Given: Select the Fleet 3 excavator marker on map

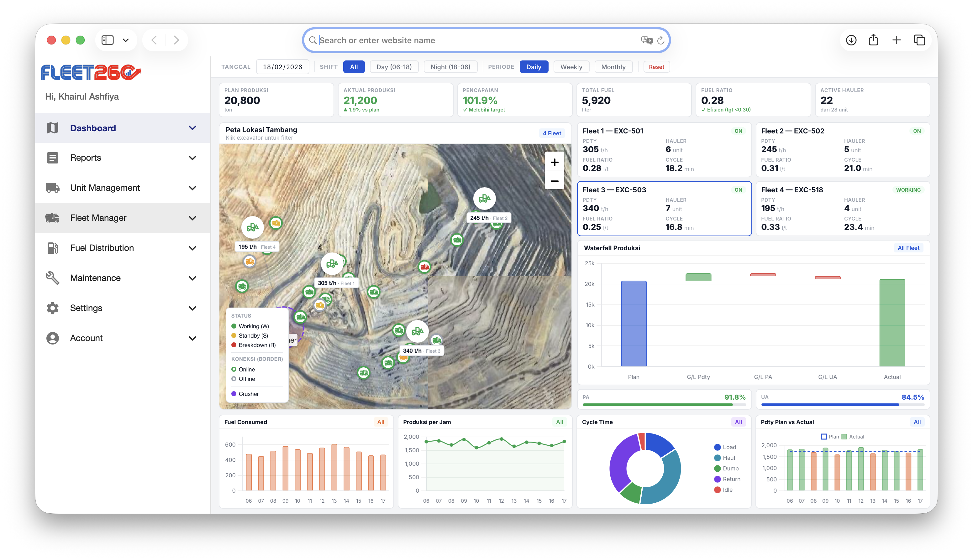Looking at the screenshot, I should (417, 331).
